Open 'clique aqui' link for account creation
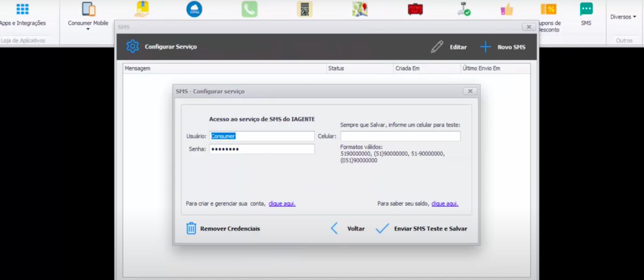Screen dimensions: 644x280 (x=282, y=204)
